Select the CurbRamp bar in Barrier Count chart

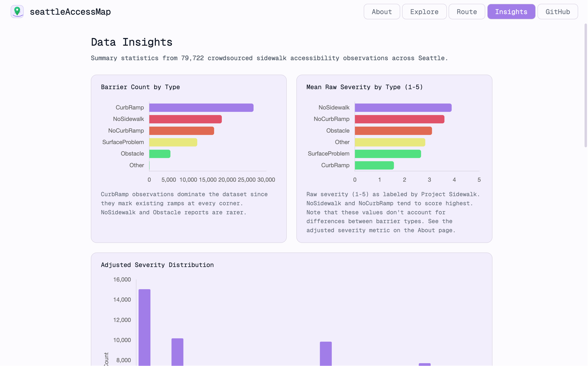pyautogui.click(x=201, y=107)
